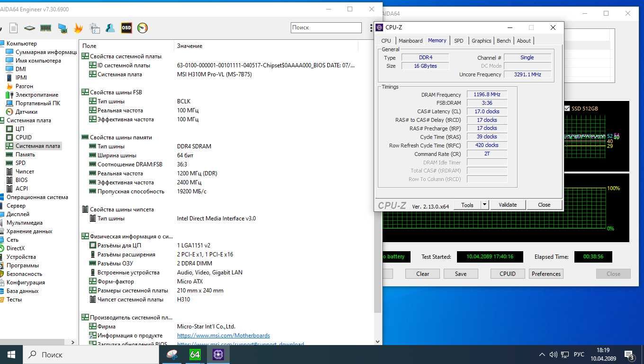Click the Значение column header

[266, 46]
